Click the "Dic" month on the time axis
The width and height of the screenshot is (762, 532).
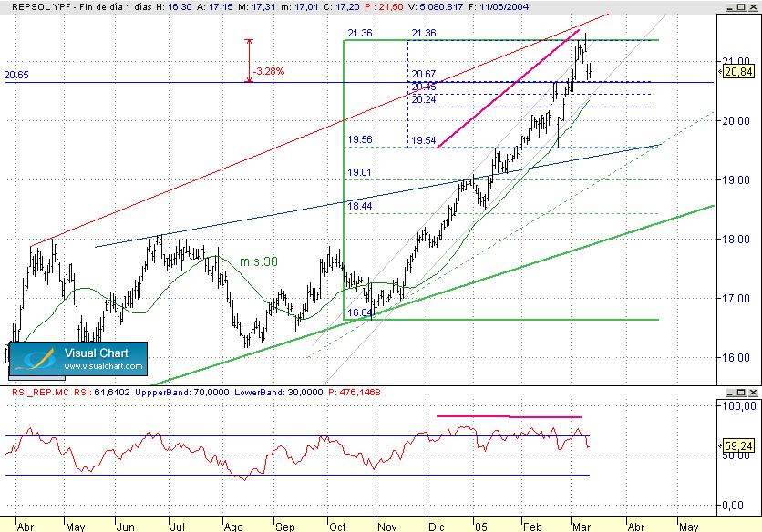pos(436,527)
